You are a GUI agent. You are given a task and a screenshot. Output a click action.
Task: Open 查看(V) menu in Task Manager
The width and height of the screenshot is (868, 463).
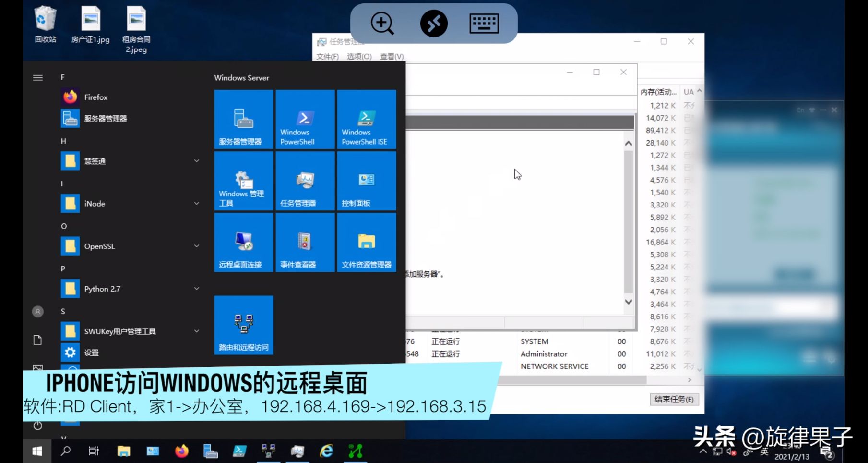point(392,57)
